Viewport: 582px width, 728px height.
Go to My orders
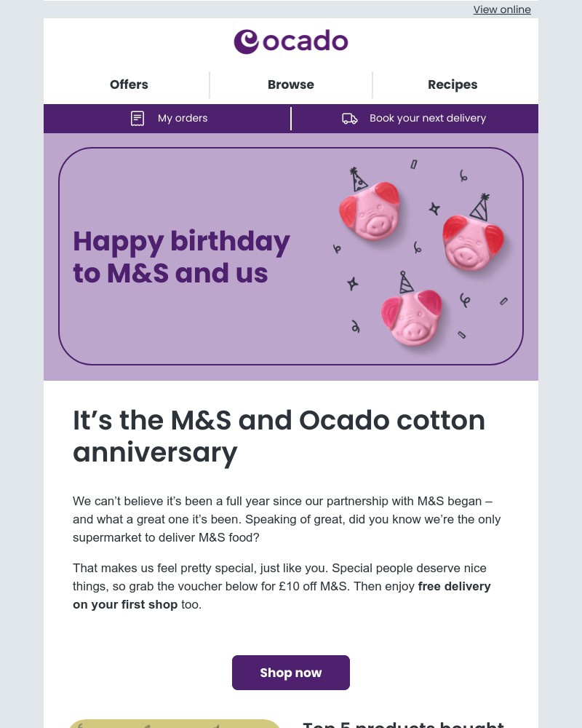(182, 118)
